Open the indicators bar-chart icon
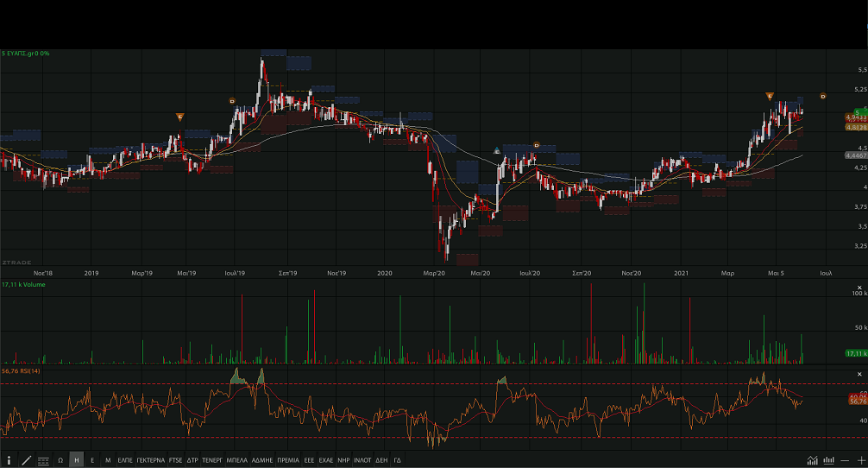The width and height of the screenshot is (868, 468). click(828, 460)
